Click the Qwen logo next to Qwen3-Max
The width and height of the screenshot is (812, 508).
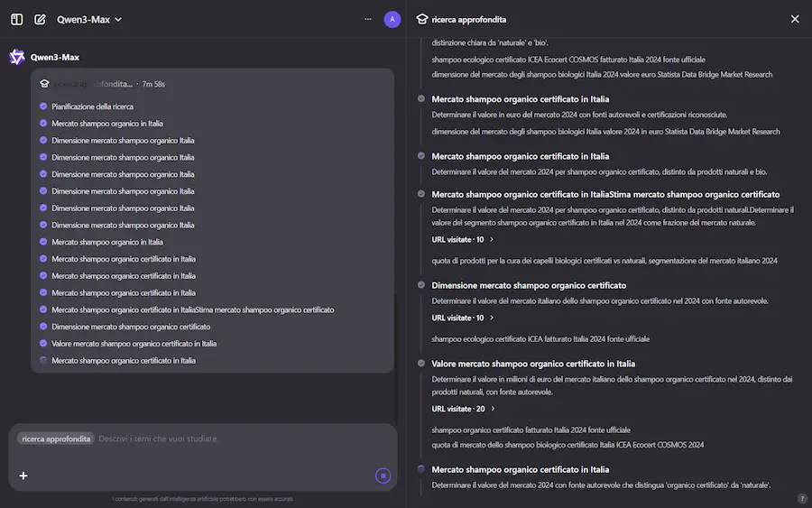pyautogui.click(x=17, y=57)
